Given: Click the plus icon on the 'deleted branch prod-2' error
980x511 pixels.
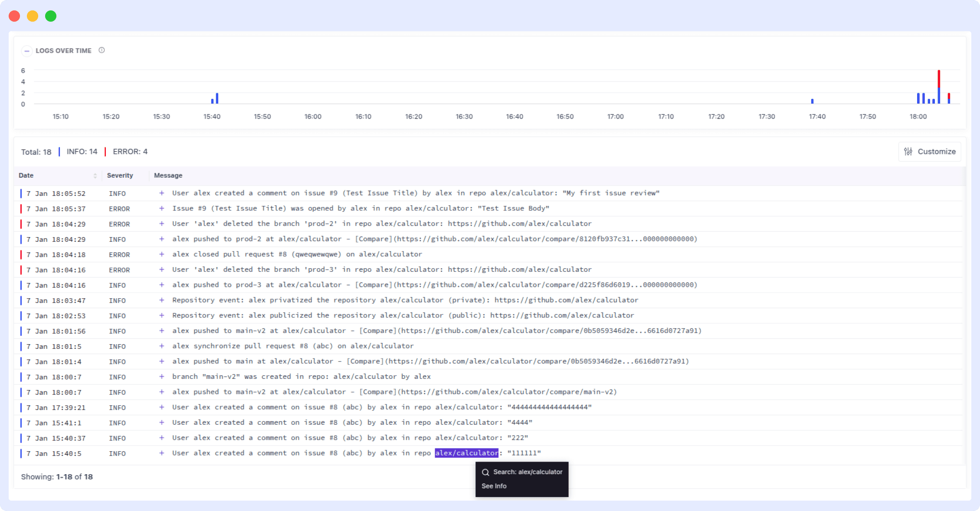Looking at the screenshot, I should (161, 224).
